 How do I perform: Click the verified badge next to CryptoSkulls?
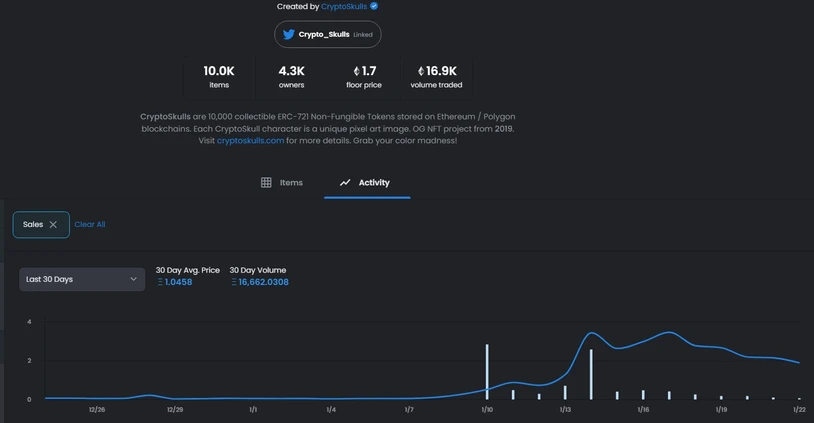374,6
